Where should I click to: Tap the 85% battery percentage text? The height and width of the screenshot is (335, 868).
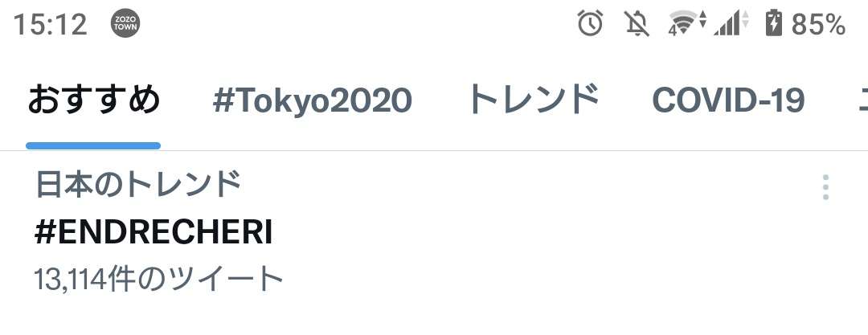click(818, 24)
